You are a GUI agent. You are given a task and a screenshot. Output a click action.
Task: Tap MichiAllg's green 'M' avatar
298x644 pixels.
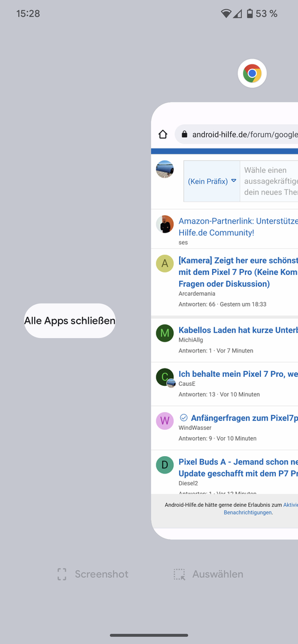point(165,333)
